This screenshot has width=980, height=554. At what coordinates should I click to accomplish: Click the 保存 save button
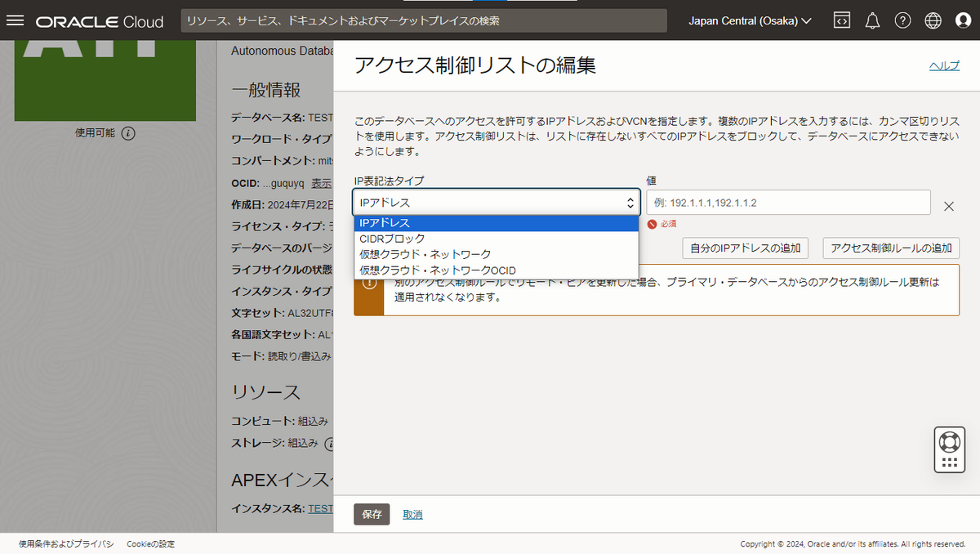[372, 514]
